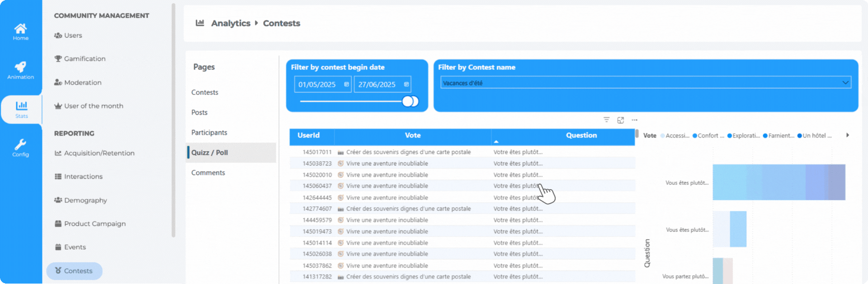The image size is (868, 284).
Task: Open focus mode for the table visual
Action: 620,120
